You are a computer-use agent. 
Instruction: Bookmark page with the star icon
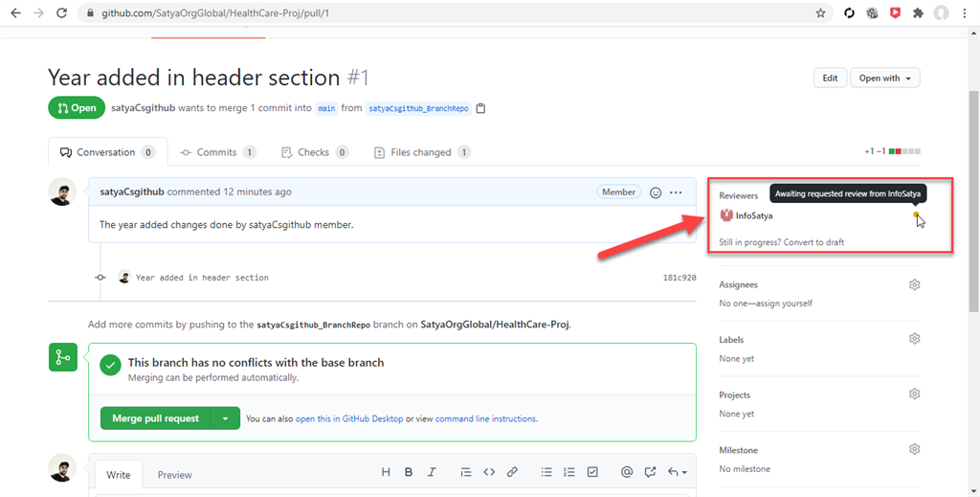click(820, 13)
